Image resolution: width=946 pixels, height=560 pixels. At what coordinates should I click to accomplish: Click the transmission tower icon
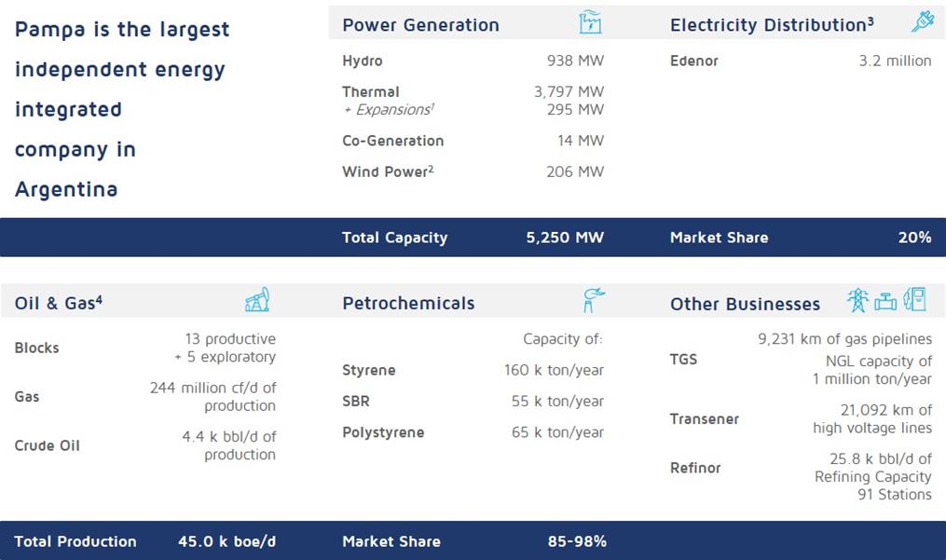click(857, 300)
